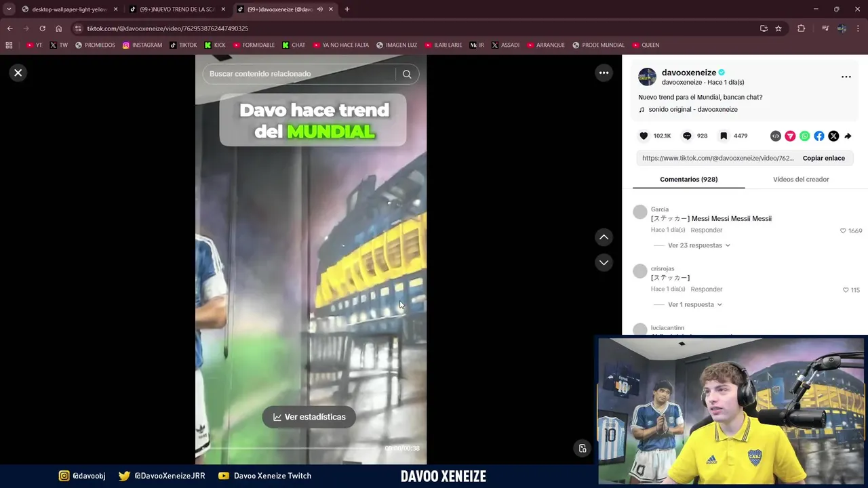Click sonido original - davooxeneize link
Image resolution: width=868 pixels, height=488 pixels.
click(x=693, y=110)
